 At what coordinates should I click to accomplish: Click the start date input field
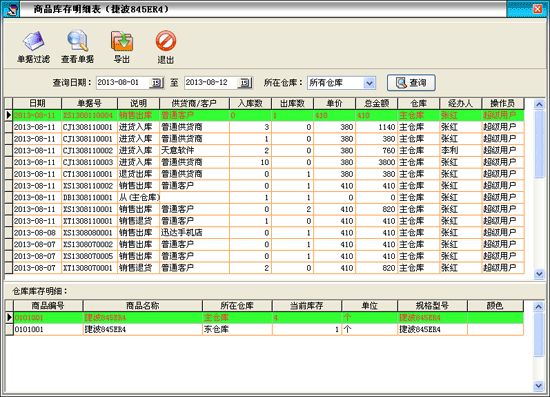123,83
